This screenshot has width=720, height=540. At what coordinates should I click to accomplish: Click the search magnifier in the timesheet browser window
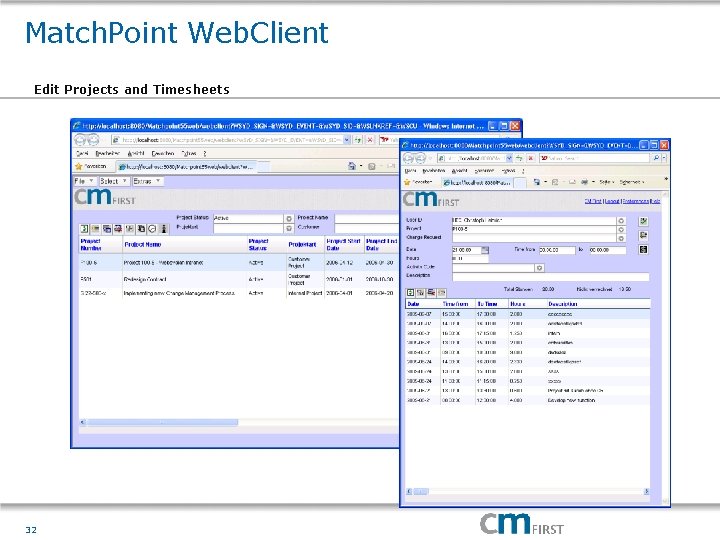point(656,158)
